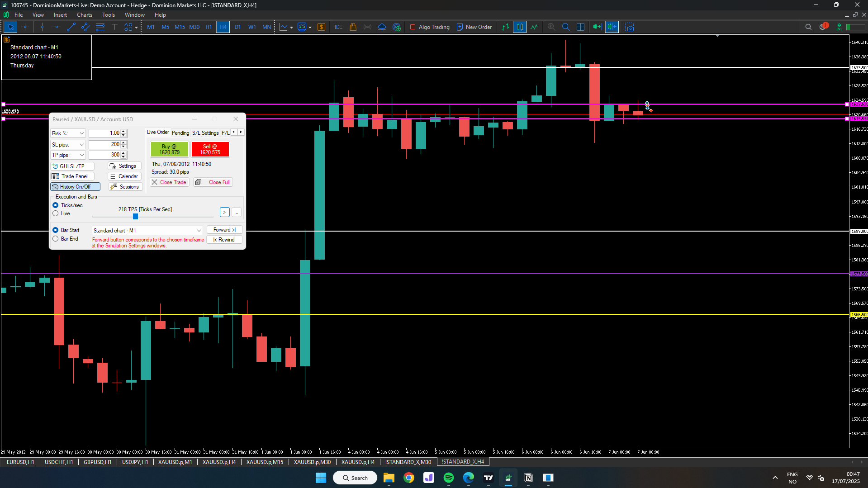Expand the chart templates dropdown arrow
The height and width of the screenshot is (488, 868).
click(310, 28)
